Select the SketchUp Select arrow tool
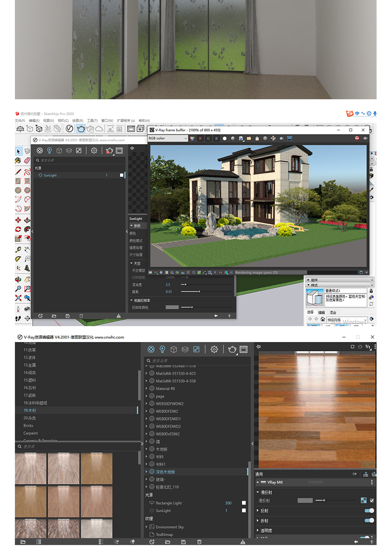 point(18,151)
